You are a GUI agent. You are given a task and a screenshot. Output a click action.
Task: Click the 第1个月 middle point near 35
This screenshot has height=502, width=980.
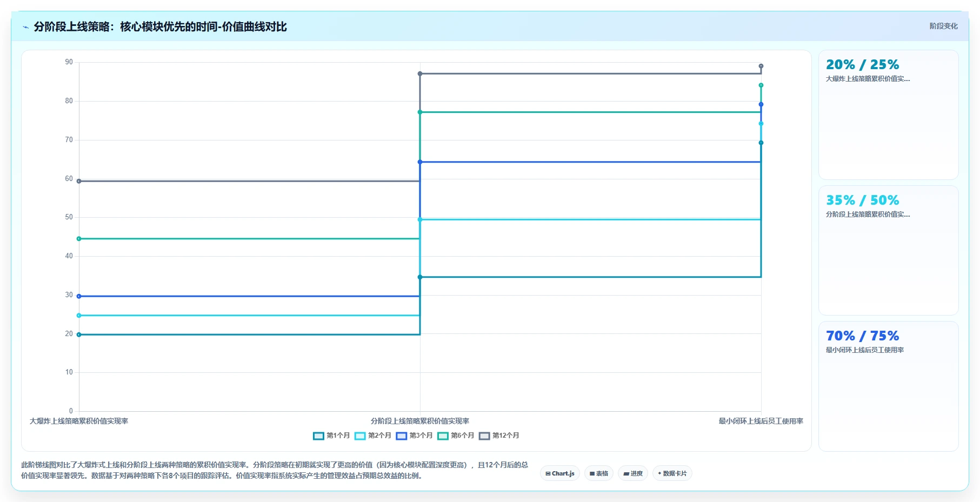(x=420, y=277)
